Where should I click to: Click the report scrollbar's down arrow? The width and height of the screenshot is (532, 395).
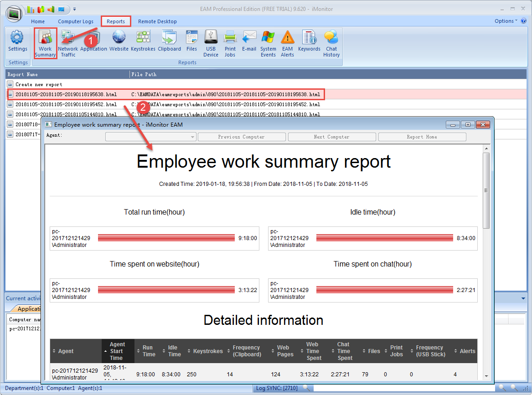coord(486,376)
